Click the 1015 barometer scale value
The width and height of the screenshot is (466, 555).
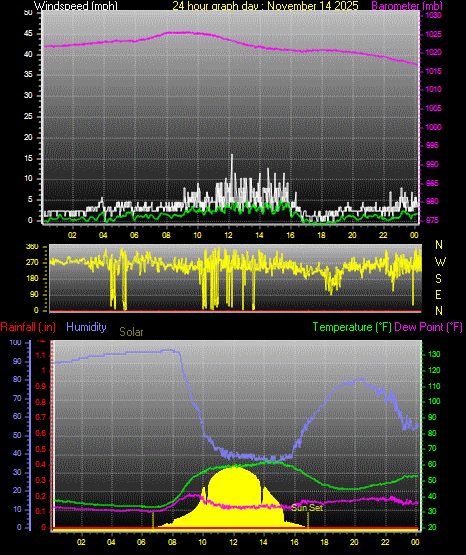coord(433,71)
